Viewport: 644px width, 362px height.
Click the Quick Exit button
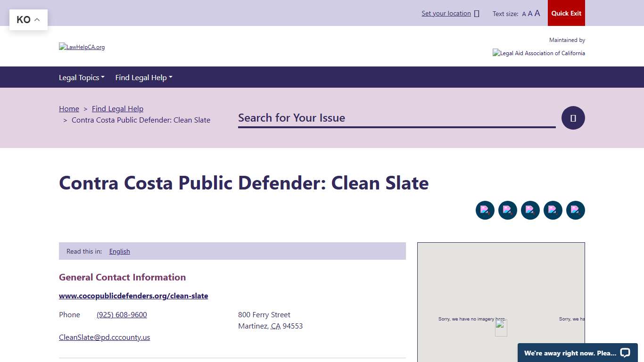[x=566, y=13]
